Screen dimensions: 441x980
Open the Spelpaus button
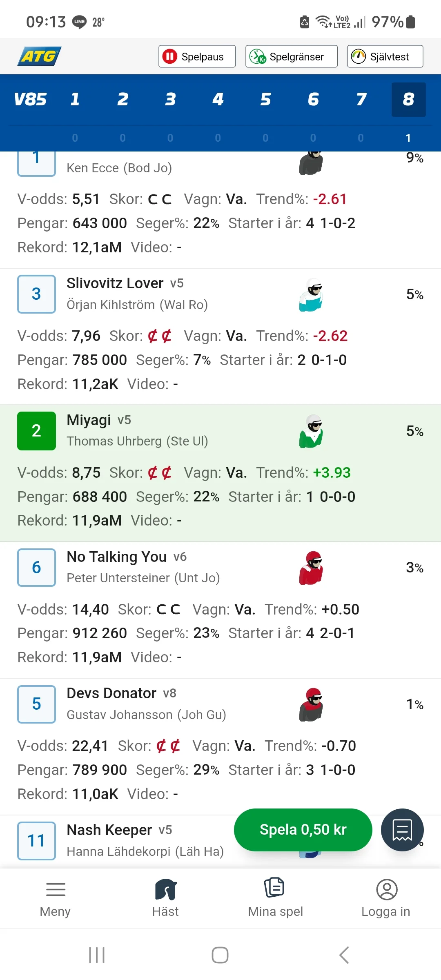click(x=197, y=56)
